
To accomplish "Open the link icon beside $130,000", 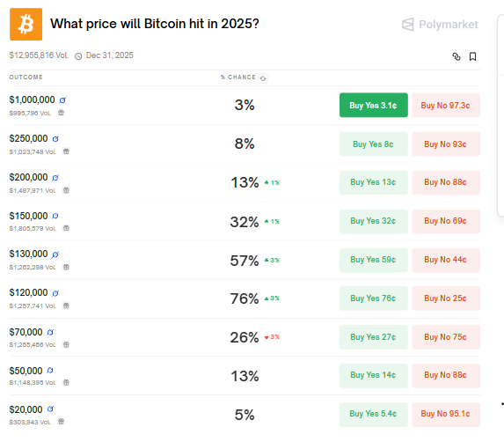I will 55,254.
